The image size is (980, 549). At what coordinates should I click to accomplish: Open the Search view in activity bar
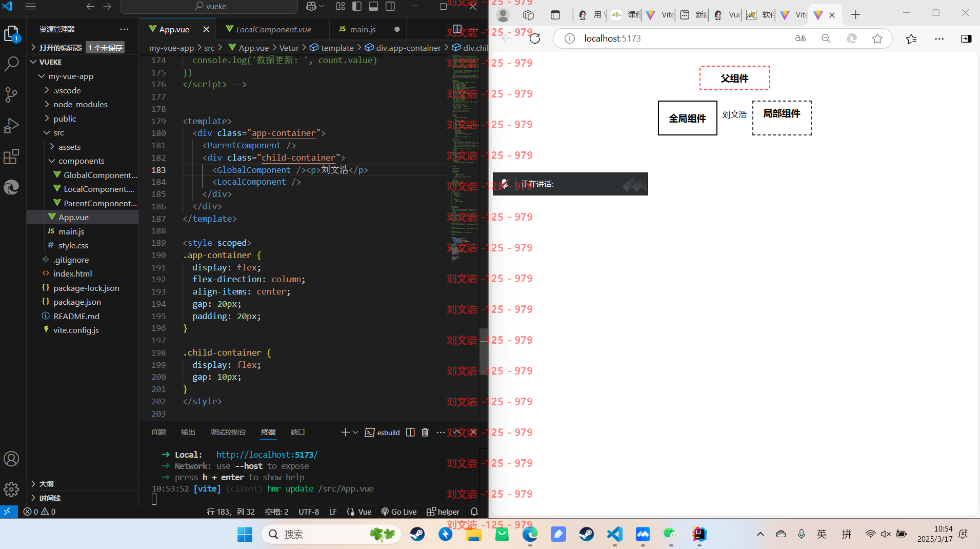click(x=11, y=64)
